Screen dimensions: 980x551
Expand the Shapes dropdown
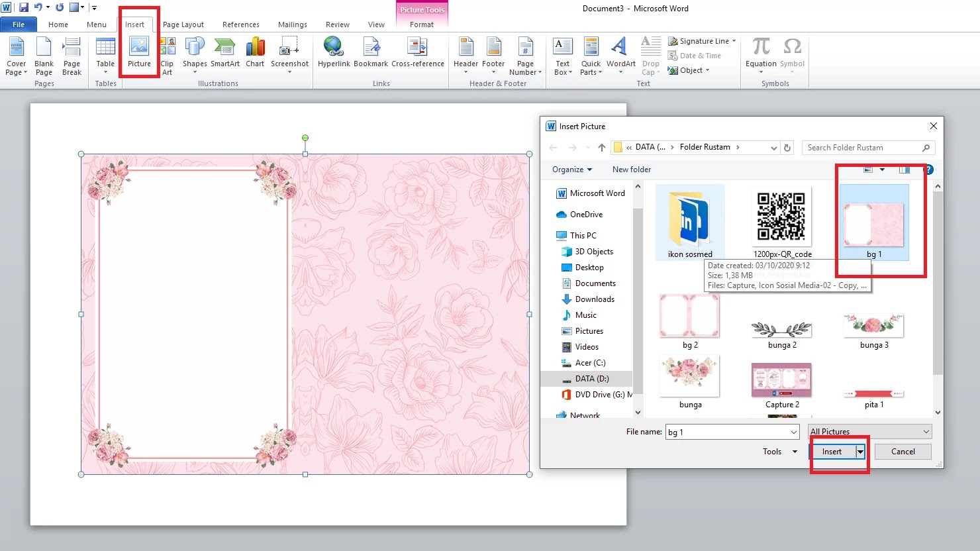[195, 56]
